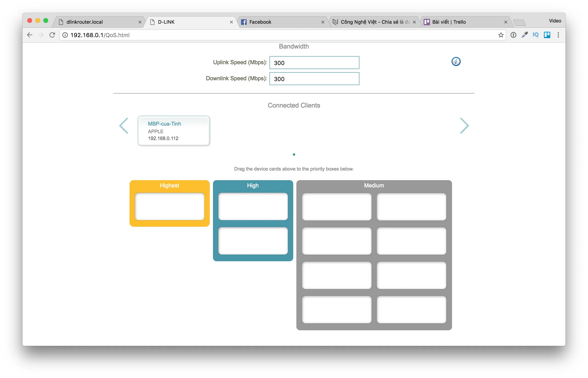Click the client carousel page dot
588x378 pixels.
click(294, 154)
